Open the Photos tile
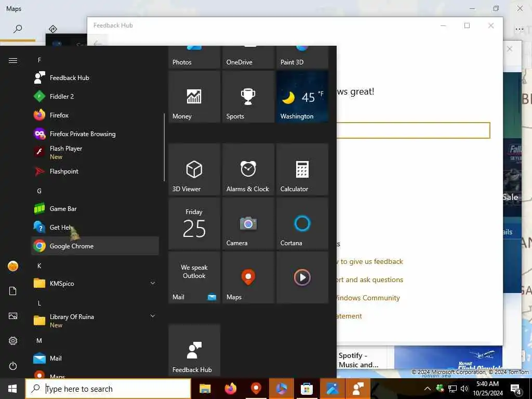532x399 pixels. (194, 57)
